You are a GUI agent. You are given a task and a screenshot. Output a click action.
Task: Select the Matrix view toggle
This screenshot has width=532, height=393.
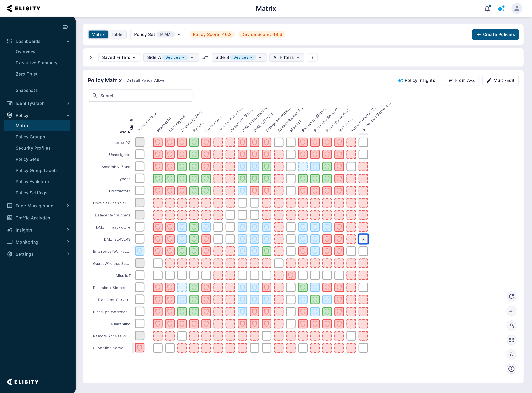click(98, 34)
